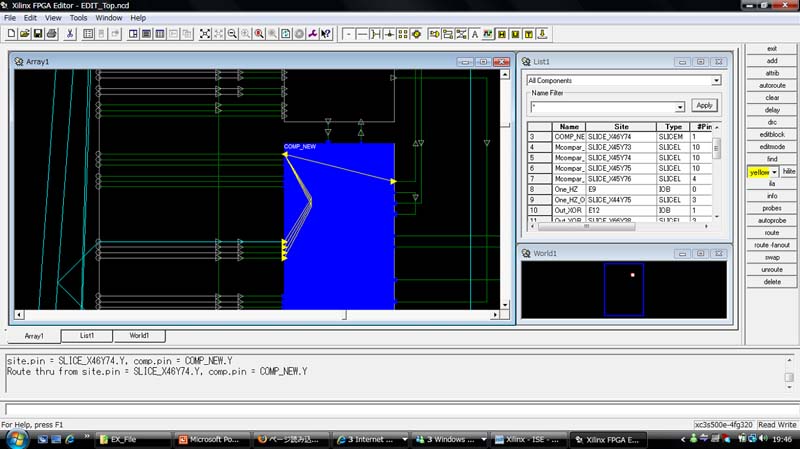
Task: Select the SLICE_X46Y74 COMP_NE row
Action: click(620, 137)
